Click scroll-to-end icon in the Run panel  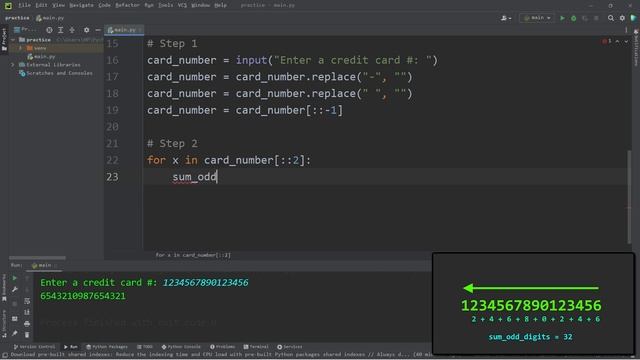(27, 312)
